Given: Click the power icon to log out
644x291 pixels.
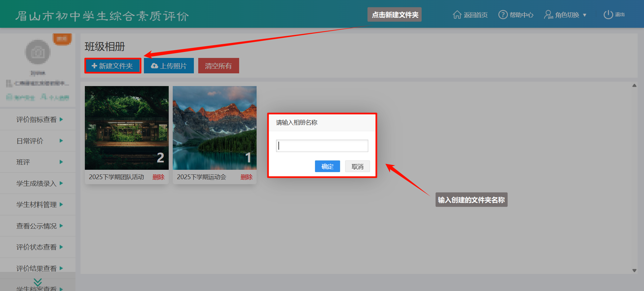Looking at the screenshot, I should (608, 15).
